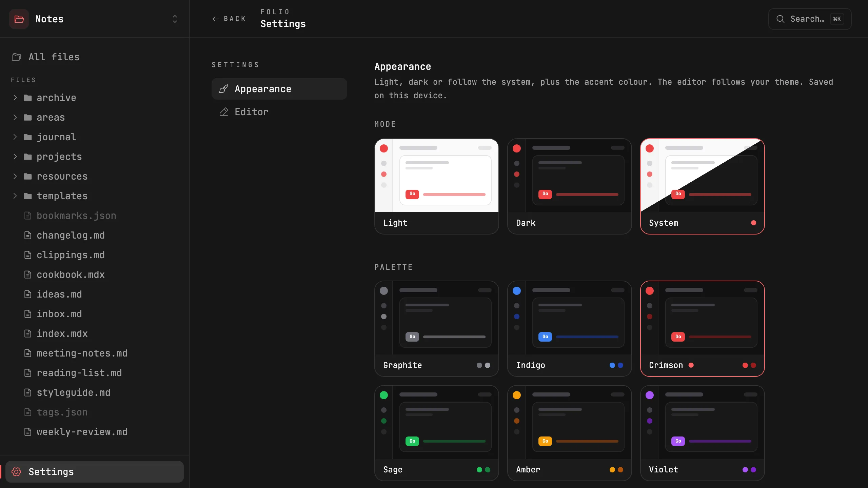Screen dimensions: 868x488
Task: Open Settings in the sidebar footer
Action: 95,472
